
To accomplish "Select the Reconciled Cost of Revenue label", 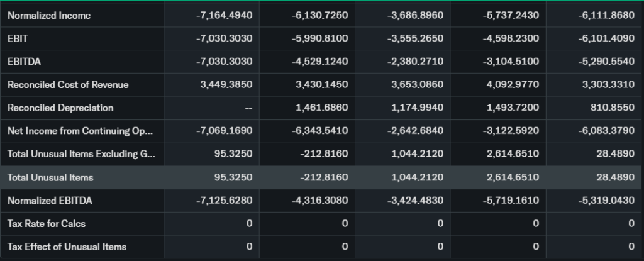I will pos(68,85).
